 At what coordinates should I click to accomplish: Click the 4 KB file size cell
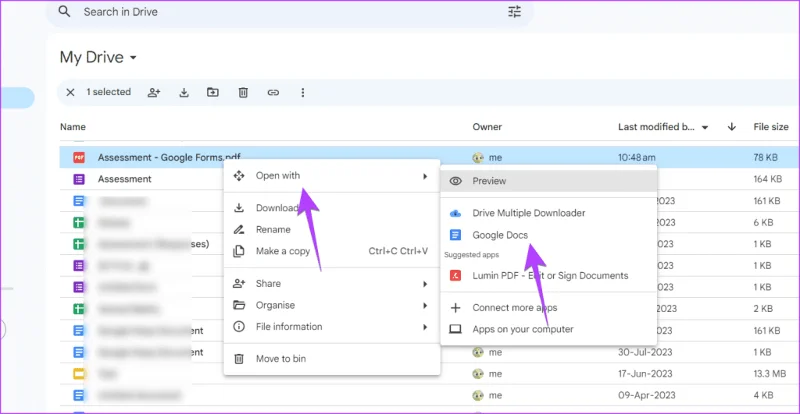tap(763, 395)
